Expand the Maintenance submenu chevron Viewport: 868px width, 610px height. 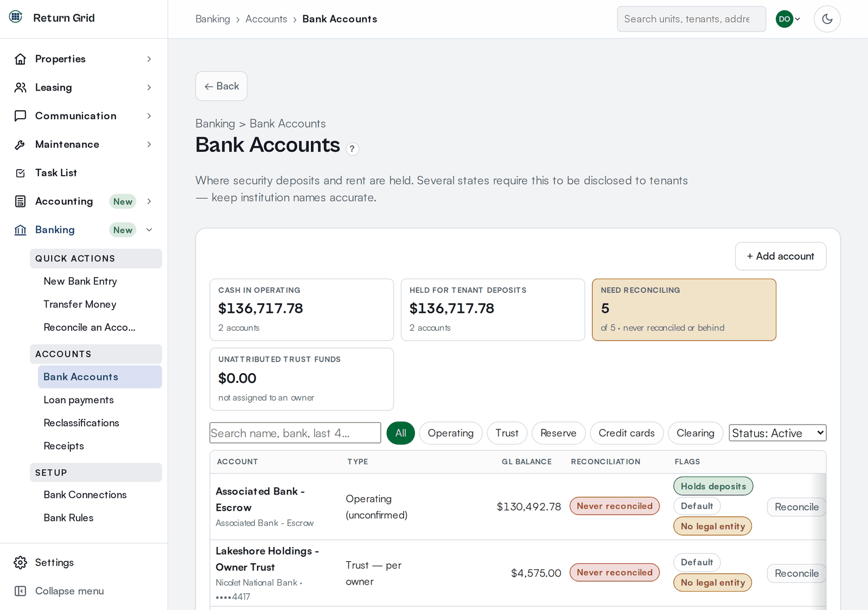pyautogui.click(x=149, y=144)
